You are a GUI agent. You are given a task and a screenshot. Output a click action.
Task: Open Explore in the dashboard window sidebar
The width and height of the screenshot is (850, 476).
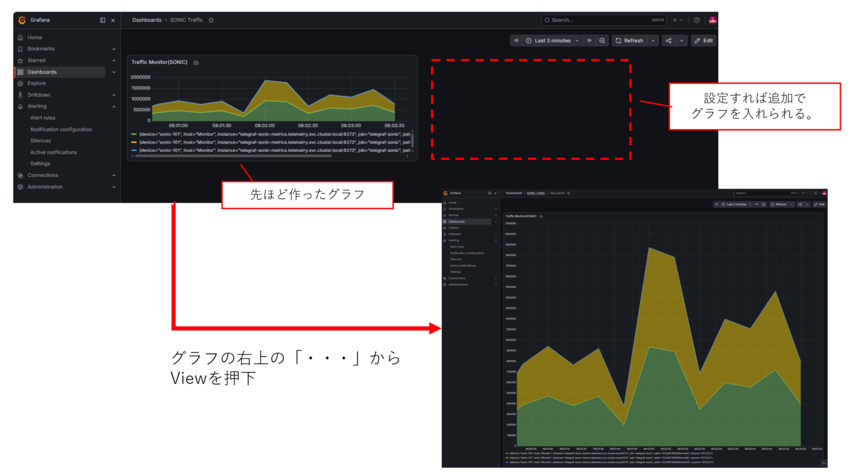[37, 83]
